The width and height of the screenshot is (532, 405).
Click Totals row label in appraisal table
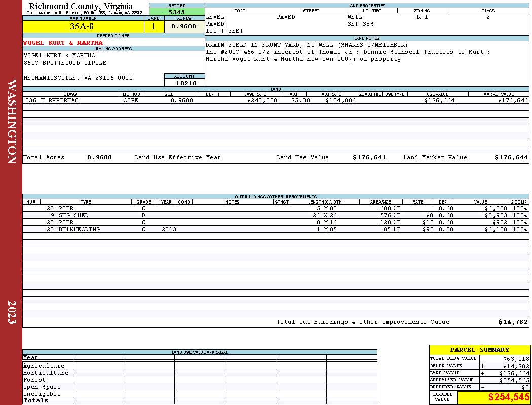35,400
